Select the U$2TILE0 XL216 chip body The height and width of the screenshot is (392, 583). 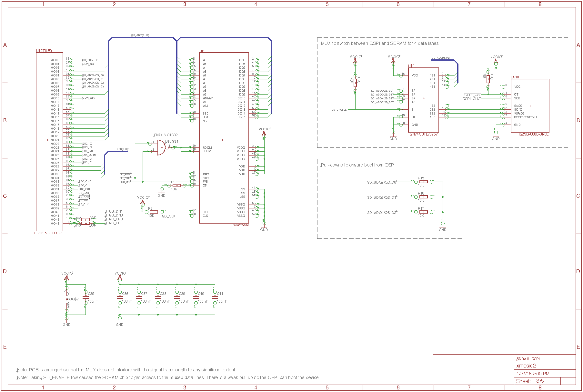click(x=49, y=142)
